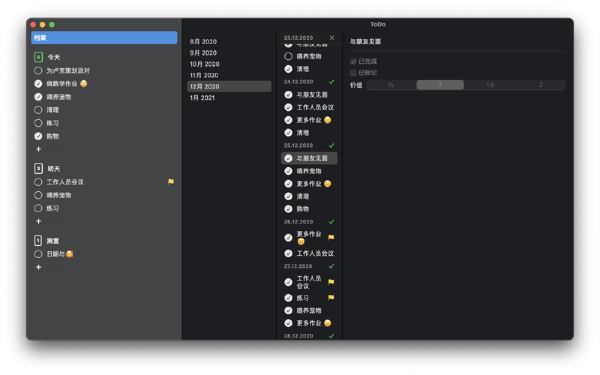
Task: Click flag on 工作人员会议 under 27.12.2020
Action: (331, 282)
